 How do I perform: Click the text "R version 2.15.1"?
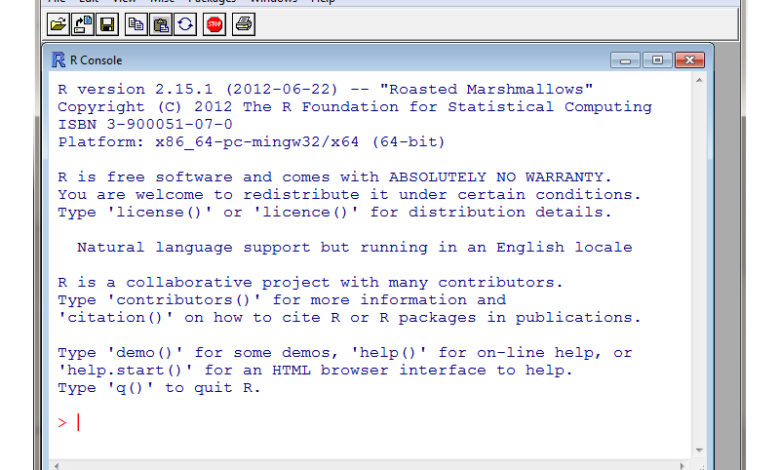coord(135,90)
